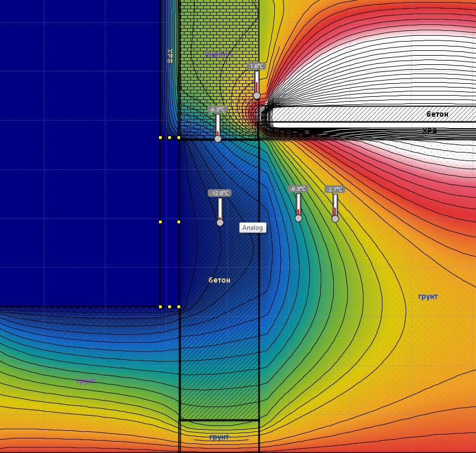Click the blue грунт label at right

(x=428, y=296)
